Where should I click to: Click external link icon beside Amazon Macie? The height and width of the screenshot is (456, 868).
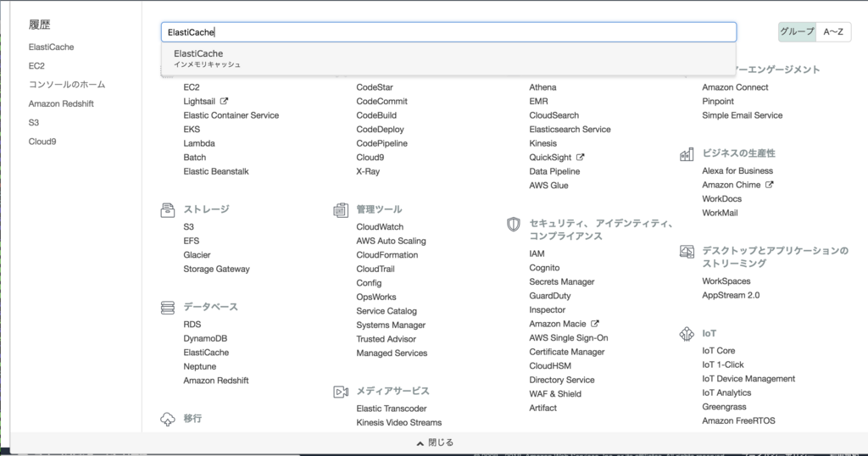click(594, 324)
